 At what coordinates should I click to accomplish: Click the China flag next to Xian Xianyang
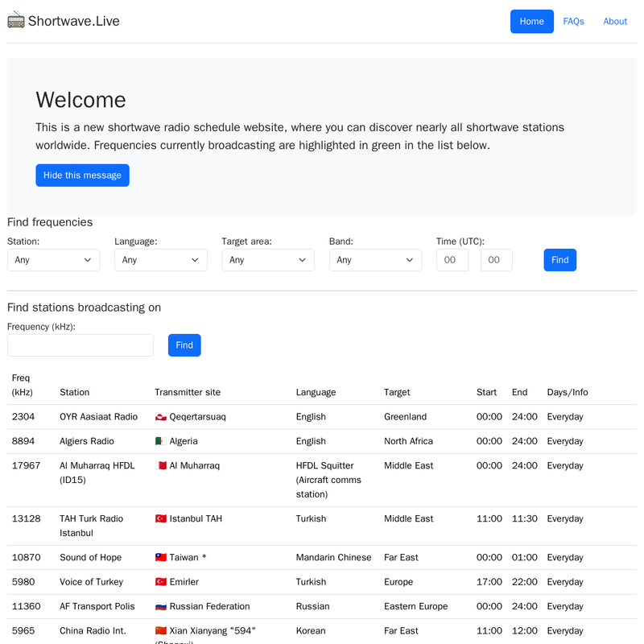(x=161, y=630)
